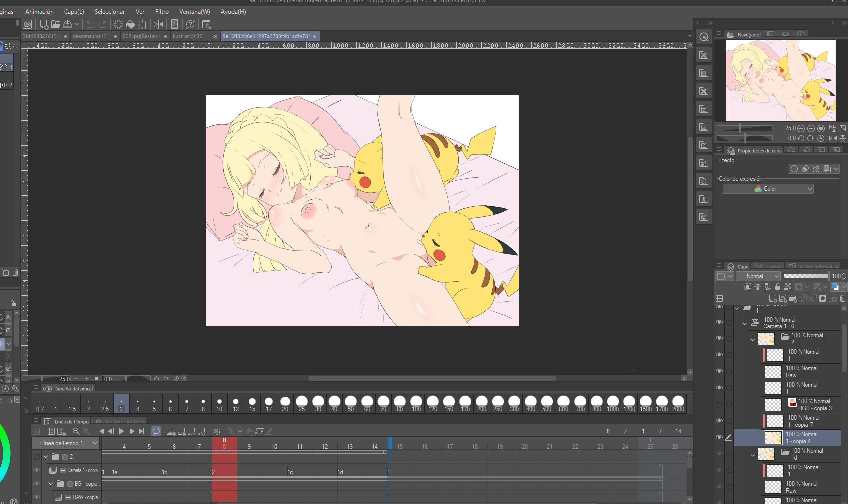Create a new document from toolbar

click(44, 24)
